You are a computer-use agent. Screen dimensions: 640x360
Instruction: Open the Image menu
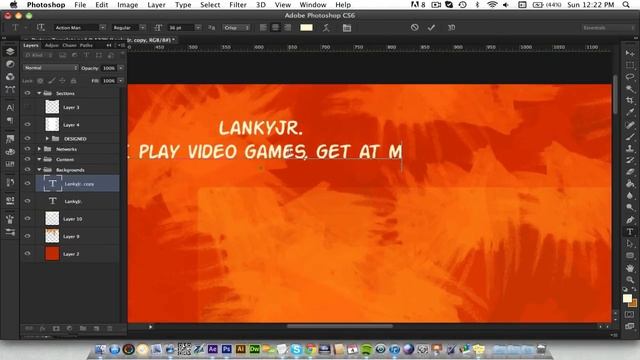(128, 5)
